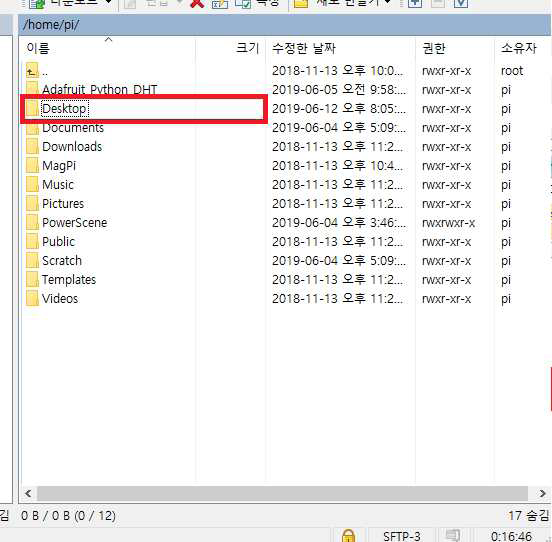Select the parent directory '..' icon
This screenshot has width=552, height=542.
32,70
